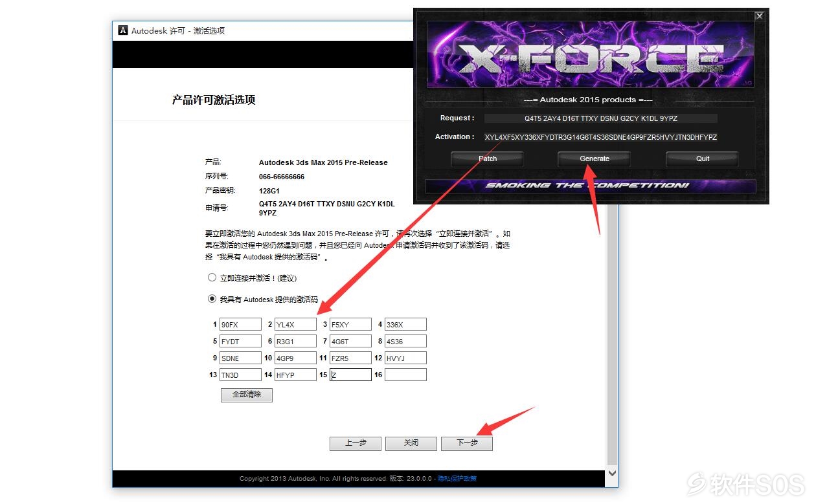Click the 产品许可激活选项 heading
The image size is (816, 504).
pyautogui.click(x=214, y=100)
